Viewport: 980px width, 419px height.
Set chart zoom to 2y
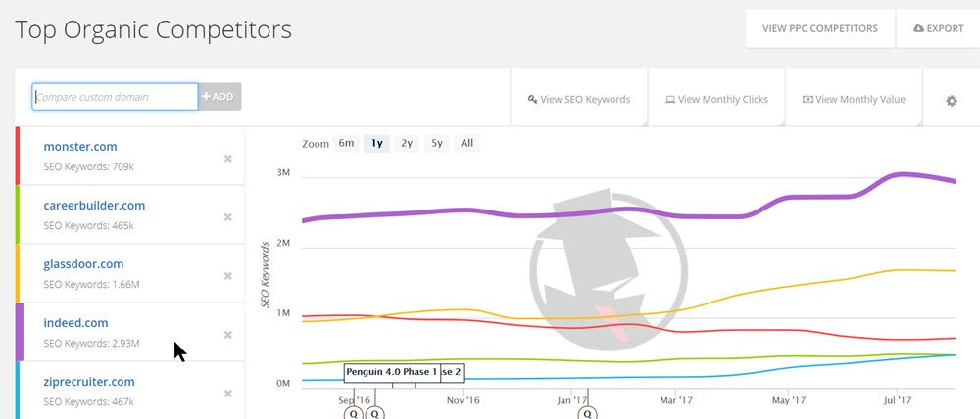[407, 143]
